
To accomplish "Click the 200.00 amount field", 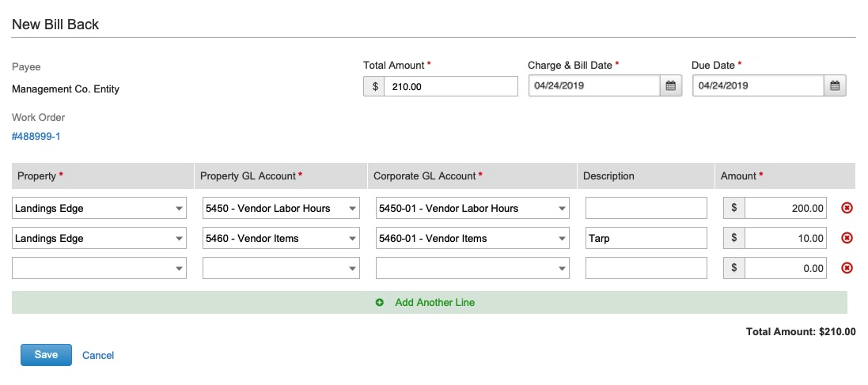I will click(785, 208).
